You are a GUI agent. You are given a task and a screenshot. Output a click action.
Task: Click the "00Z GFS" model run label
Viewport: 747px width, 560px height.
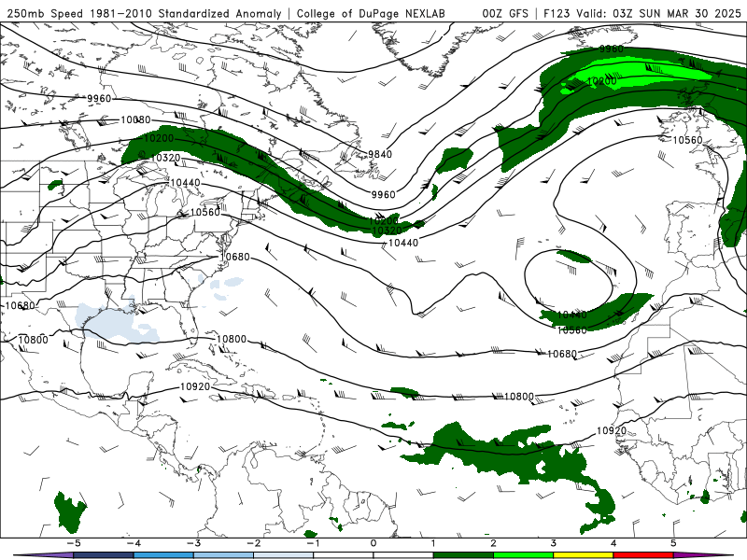tap(505, 13)
